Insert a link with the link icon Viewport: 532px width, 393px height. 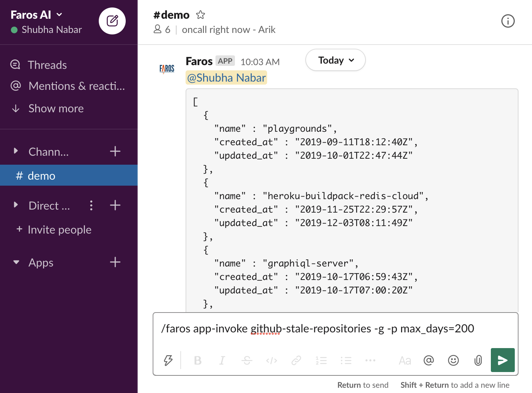click(x=296, y=360)
